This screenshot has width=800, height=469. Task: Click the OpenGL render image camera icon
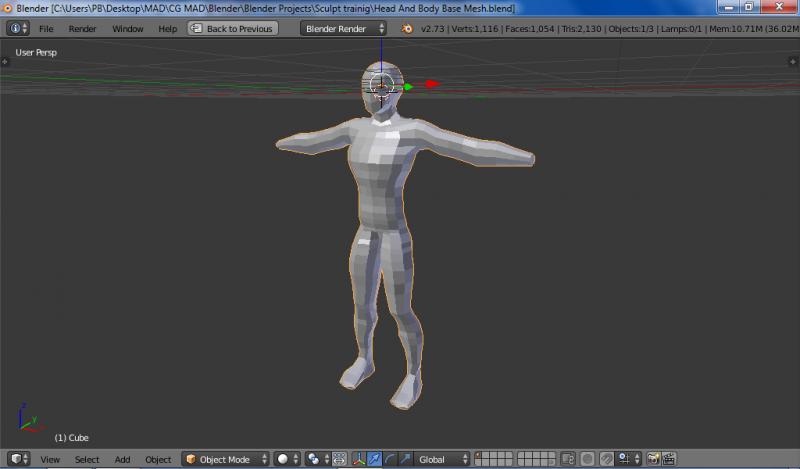click(653, 459)
